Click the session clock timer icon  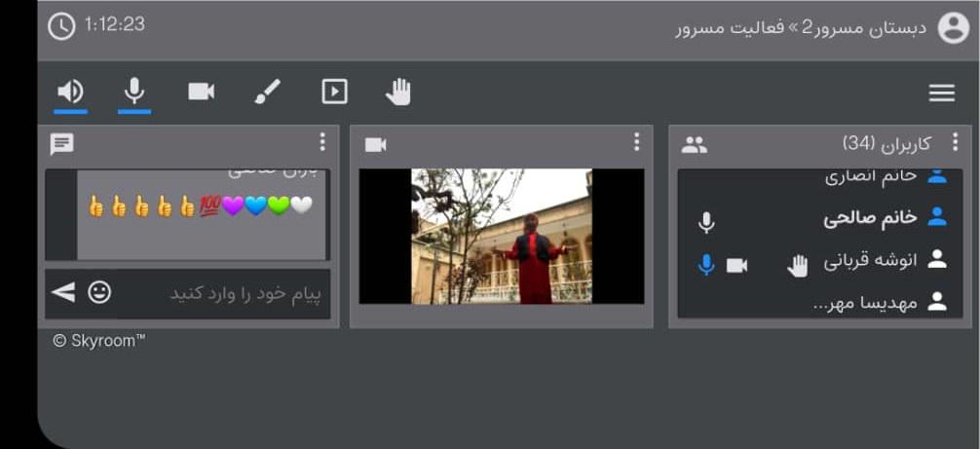click(61, 27)
